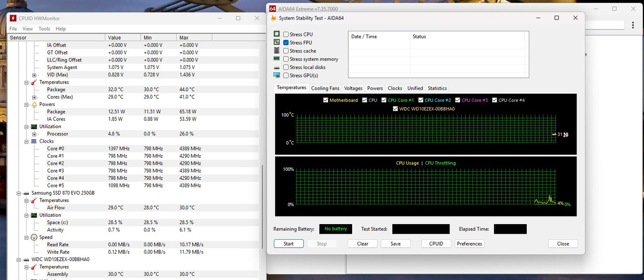Toggle the Motherboard graph checkbox
The width and height of the screenshot is (644, 280).
coord(326,100)
